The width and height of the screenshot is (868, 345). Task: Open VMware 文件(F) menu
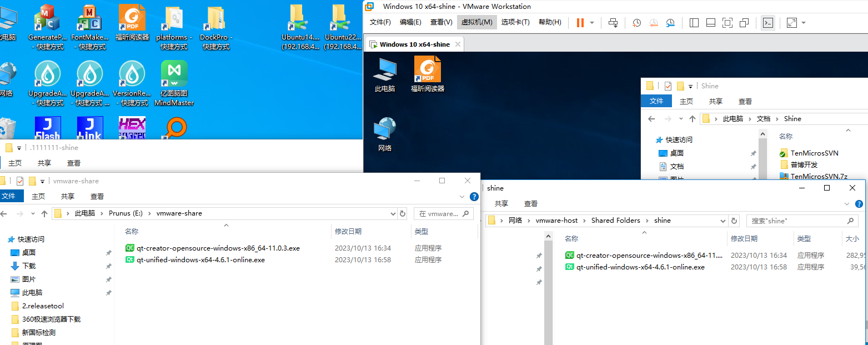(x=380, y=22)
